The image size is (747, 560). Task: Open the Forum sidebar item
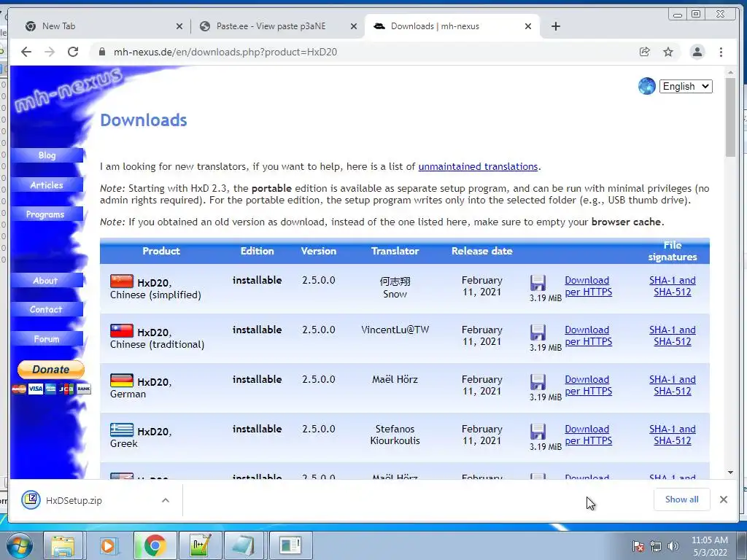coord(47,339)
